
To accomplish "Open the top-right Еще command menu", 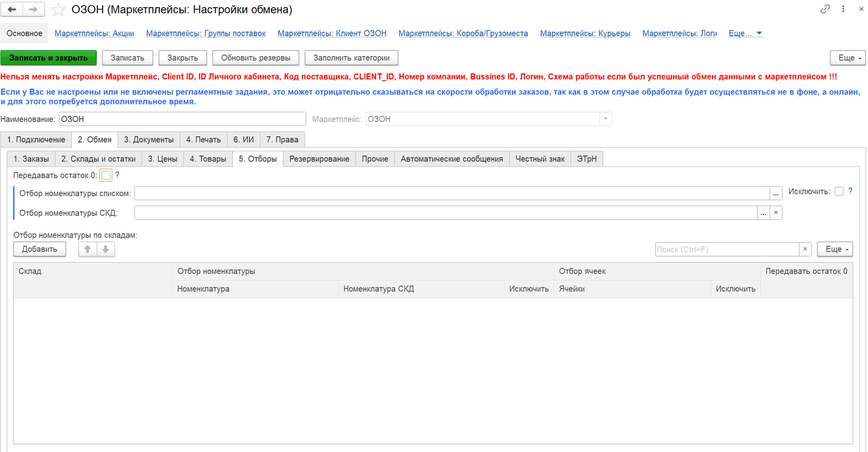I will coord(848,58).
